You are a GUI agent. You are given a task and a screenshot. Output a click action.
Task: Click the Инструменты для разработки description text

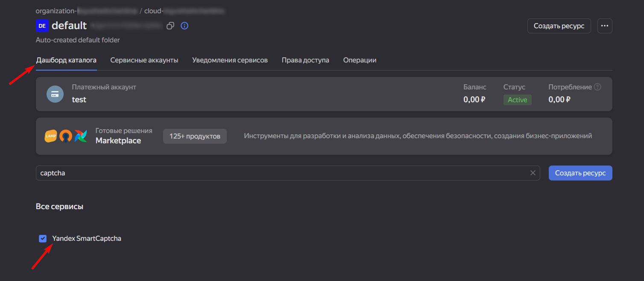[x=418, y=136]
